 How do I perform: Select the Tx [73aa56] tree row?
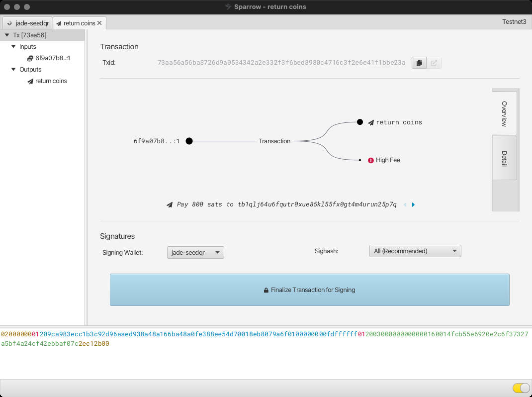pos(42,35)
